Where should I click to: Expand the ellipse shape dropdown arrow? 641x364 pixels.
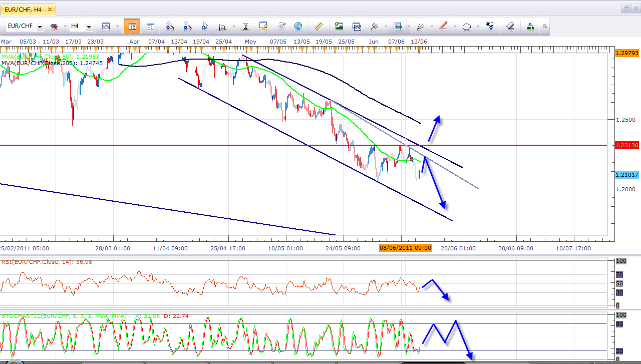[478, 27]
